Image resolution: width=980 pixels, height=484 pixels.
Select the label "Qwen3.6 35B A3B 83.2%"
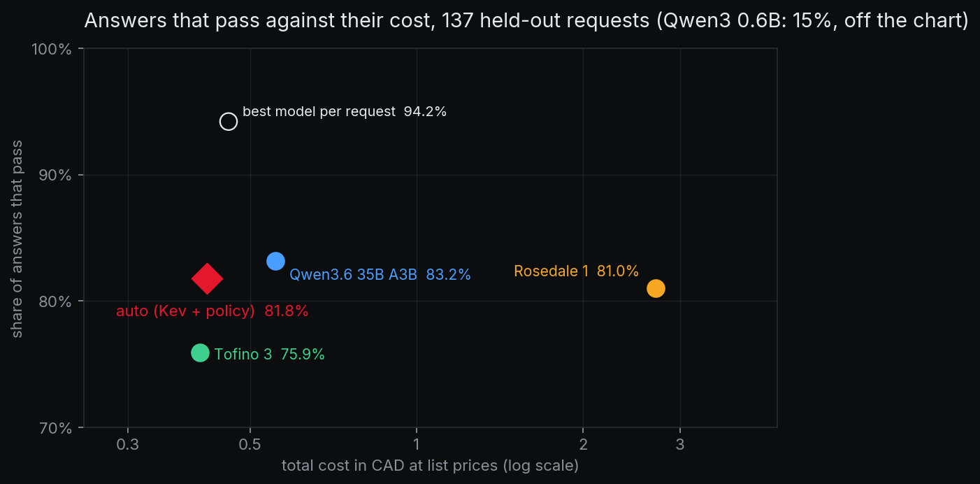pos(380,275)
